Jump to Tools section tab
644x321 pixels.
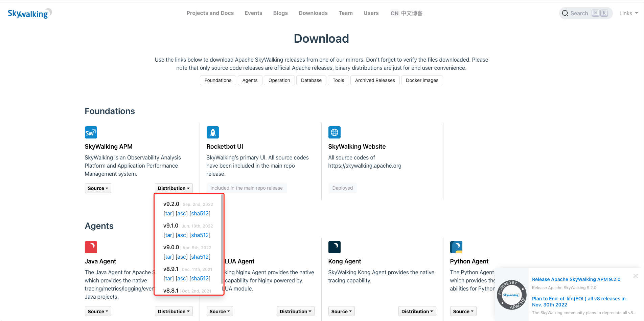[x=338, y=80]
